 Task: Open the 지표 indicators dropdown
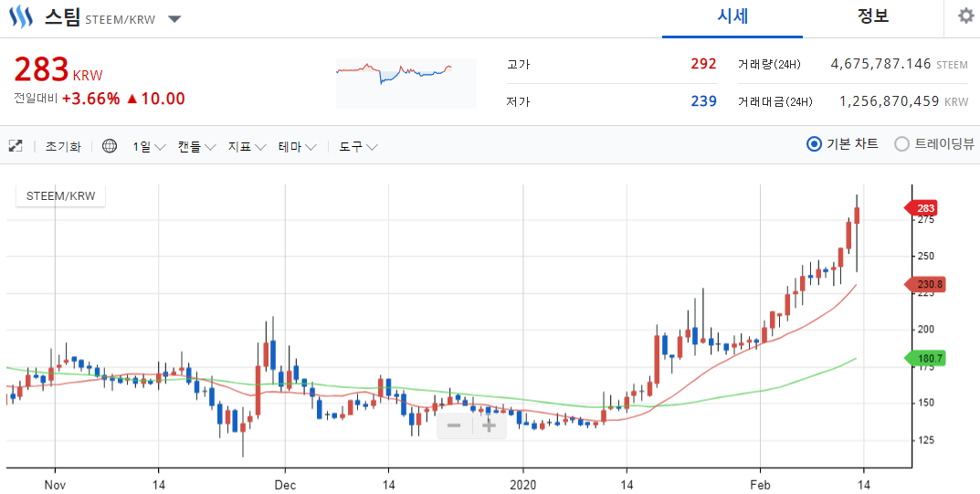pyautogui.click(x=247, y=147)
